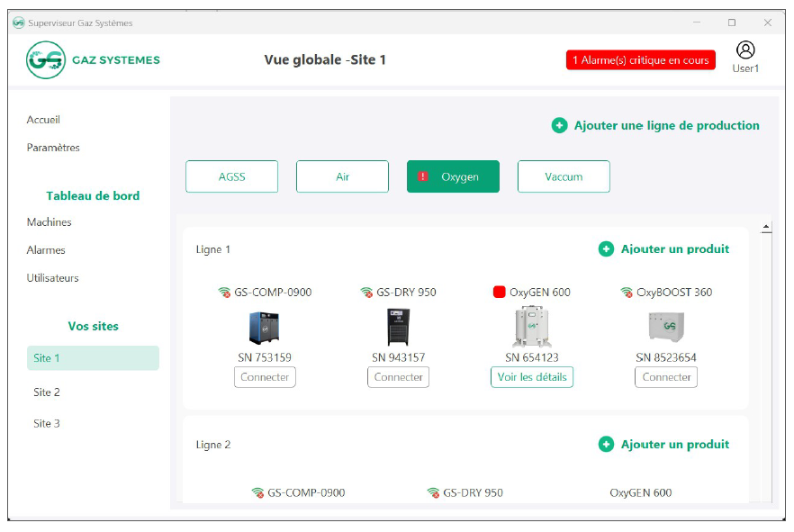
Task: Select Site 2 in Vos sites
Action: click(x=47, y=392)
